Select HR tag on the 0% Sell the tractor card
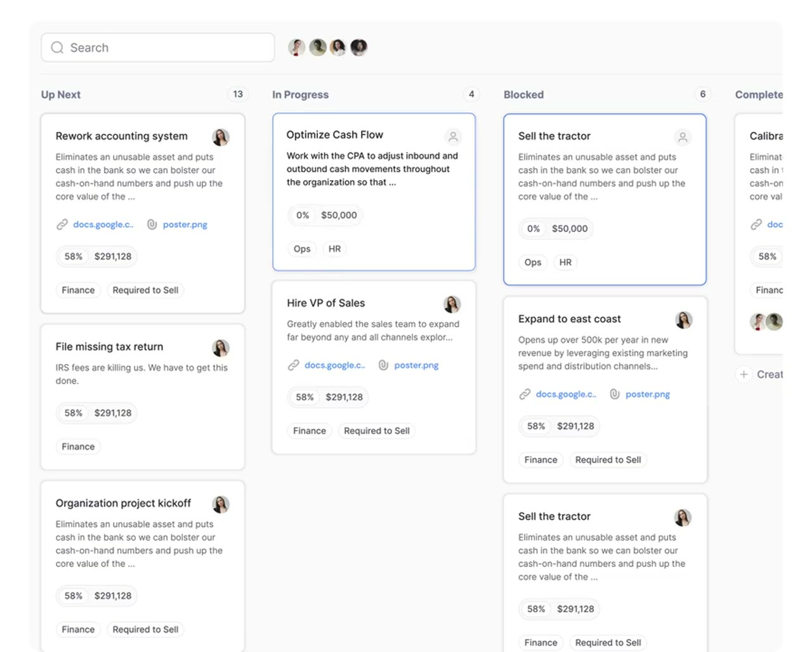This screenshot has width=812, height=652. pos(566,262)
